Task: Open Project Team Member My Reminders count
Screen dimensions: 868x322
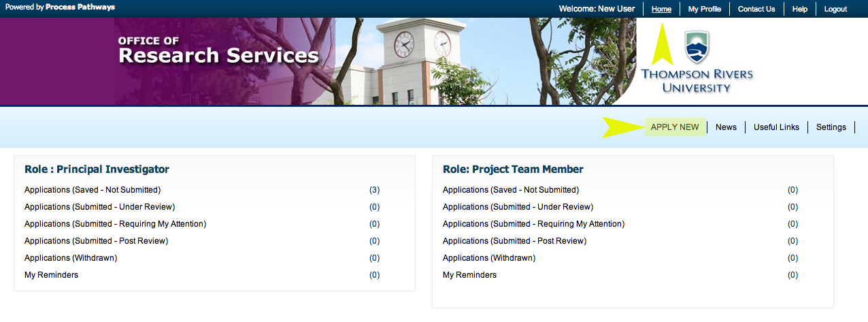Action: click(792, 275)
